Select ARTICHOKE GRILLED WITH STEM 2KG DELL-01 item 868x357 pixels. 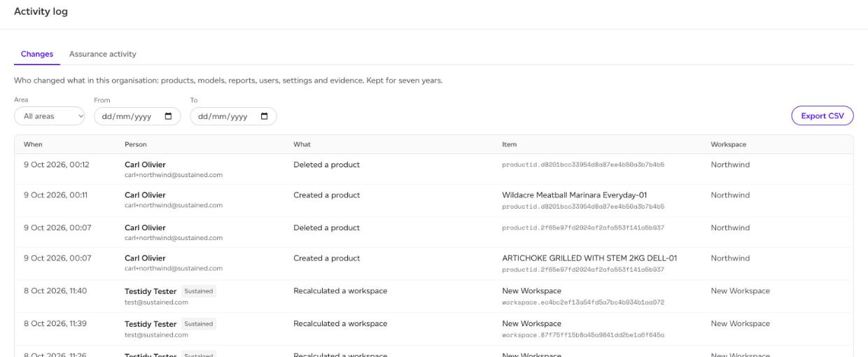[x=589, y=258]
